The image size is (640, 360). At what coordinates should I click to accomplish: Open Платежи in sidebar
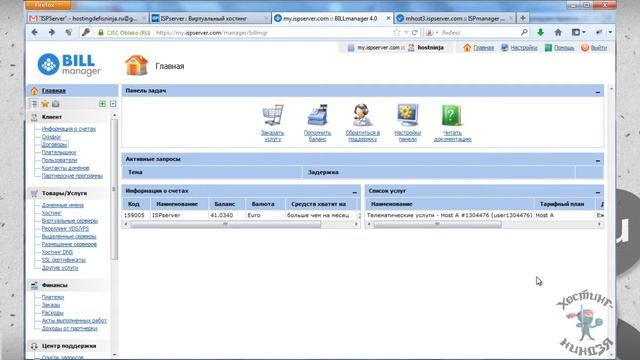pos(53,297)
